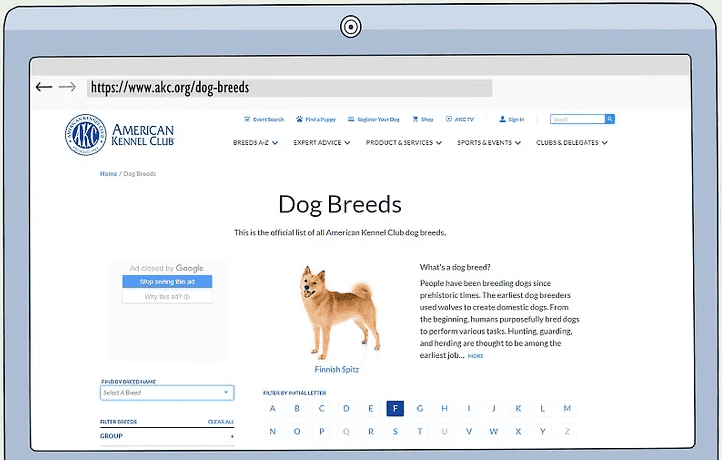The height and width of the screenshot is (460, 722).
Task: Filter breeds by letter O
Action: click(297, 431)
